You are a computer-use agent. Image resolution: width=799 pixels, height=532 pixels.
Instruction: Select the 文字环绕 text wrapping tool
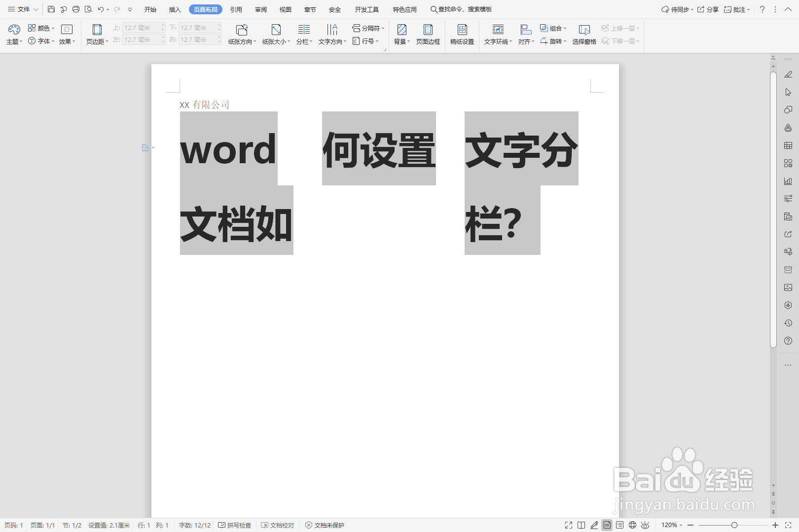click(x=497, y=35)
